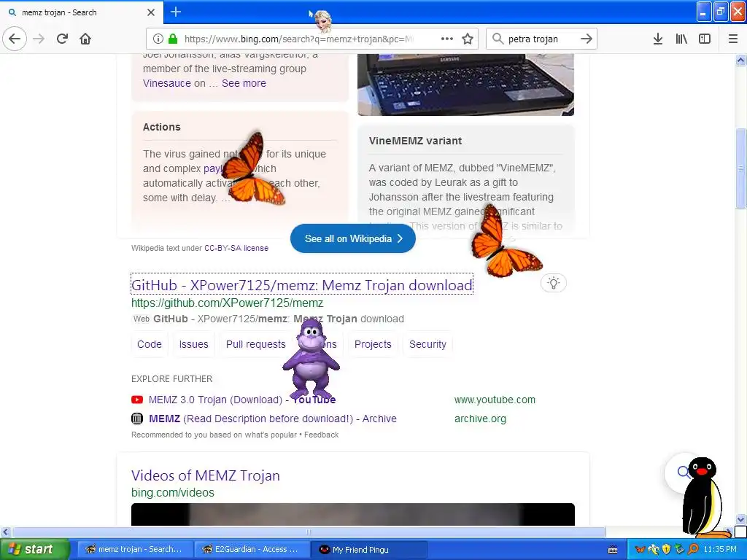The width and height of the screenshot is (747, 560).
Task: Click the horizontal scrollbar thumb
Action: (x=309, y=532)
